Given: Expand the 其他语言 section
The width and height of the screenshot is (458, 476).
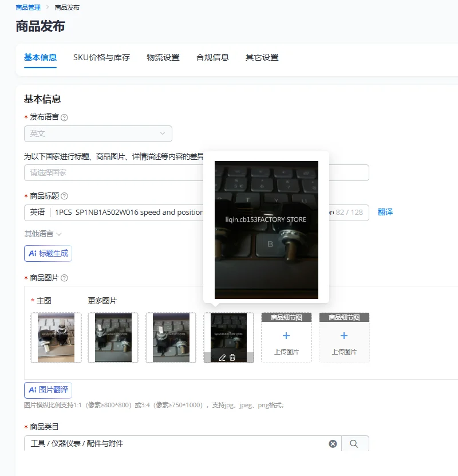Looking at the screenshot, I should tap(43, 234).
